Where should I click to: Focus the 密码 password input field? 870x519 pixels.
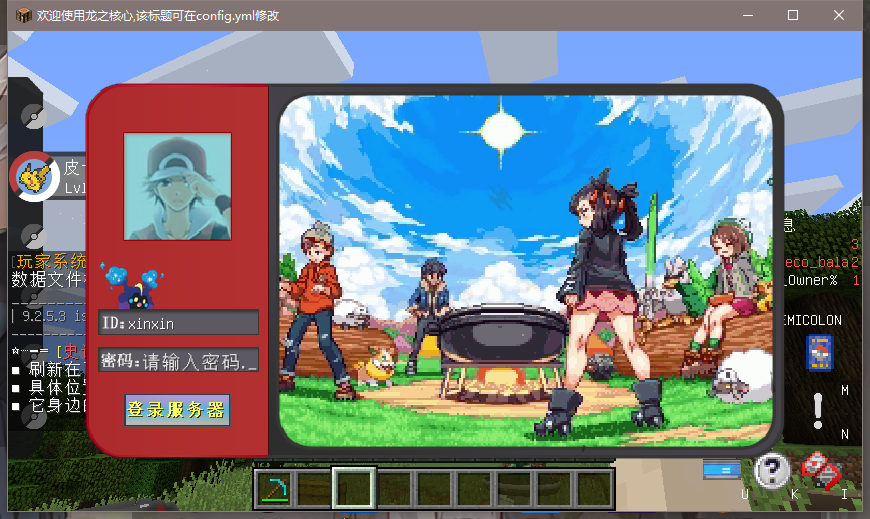(178, 360)
